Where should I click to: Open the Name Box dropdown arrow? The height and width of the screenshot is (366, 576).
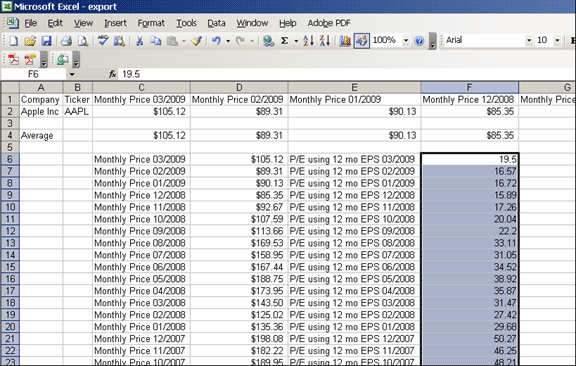pos(72,74)
